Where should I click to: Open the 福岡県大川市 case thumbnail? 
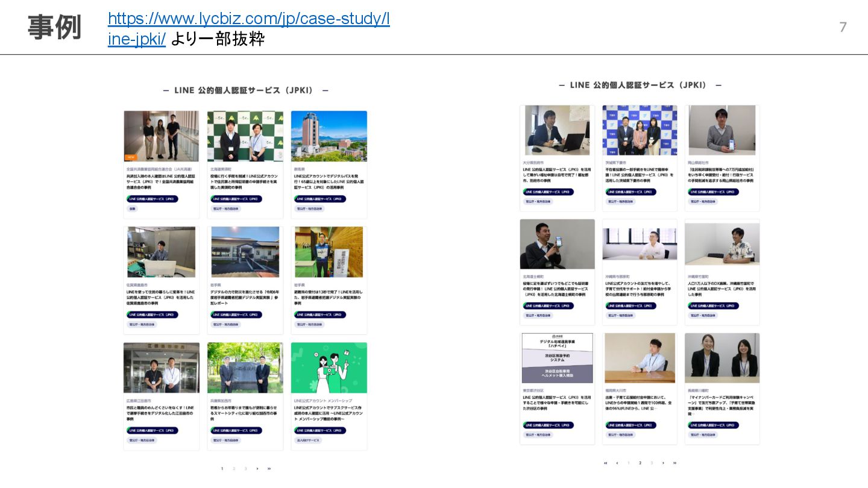click(x=640, y=358)
